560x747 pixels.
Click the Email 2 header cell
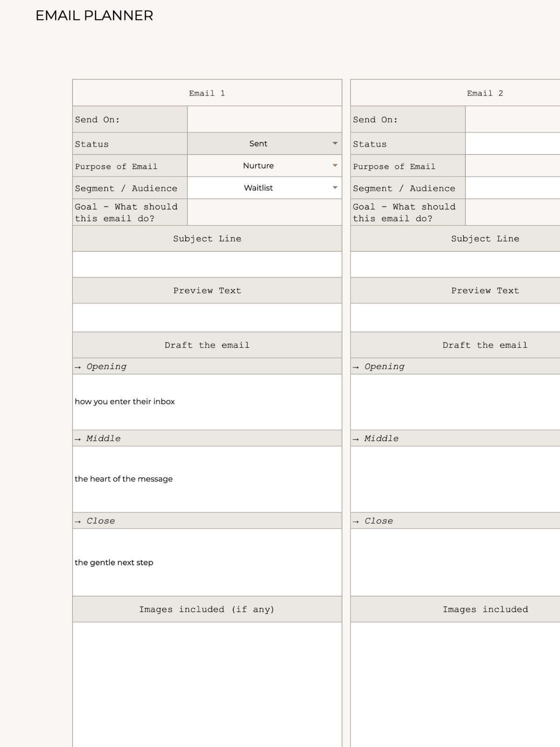click(x=484, y=93)
